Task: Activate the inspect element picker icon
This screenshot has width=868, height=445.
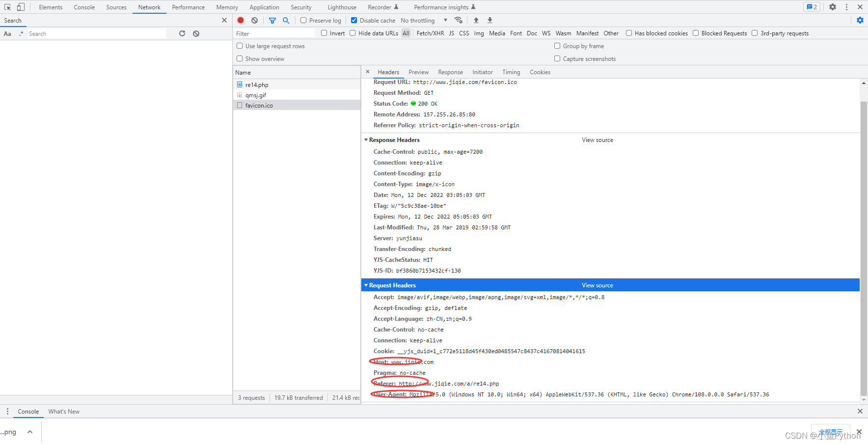Action: pos(7,7)
